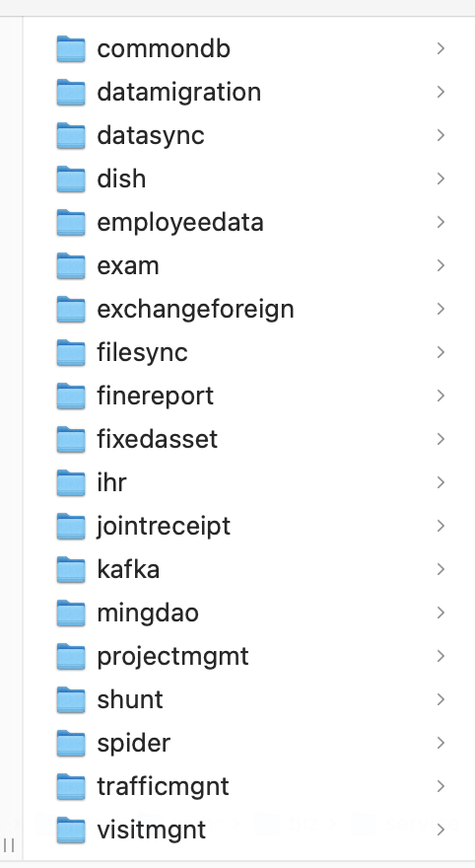Viewport: 475px width, 868px height.
Task: Select the kafka folder icon
Action: pyautogui.click(x=71, y=570)
